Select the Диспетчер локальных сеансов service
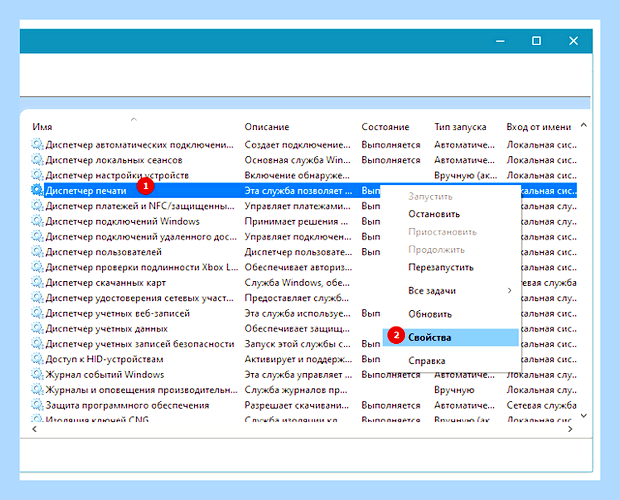This screenshot has height=500, width=620. [114, 160]
